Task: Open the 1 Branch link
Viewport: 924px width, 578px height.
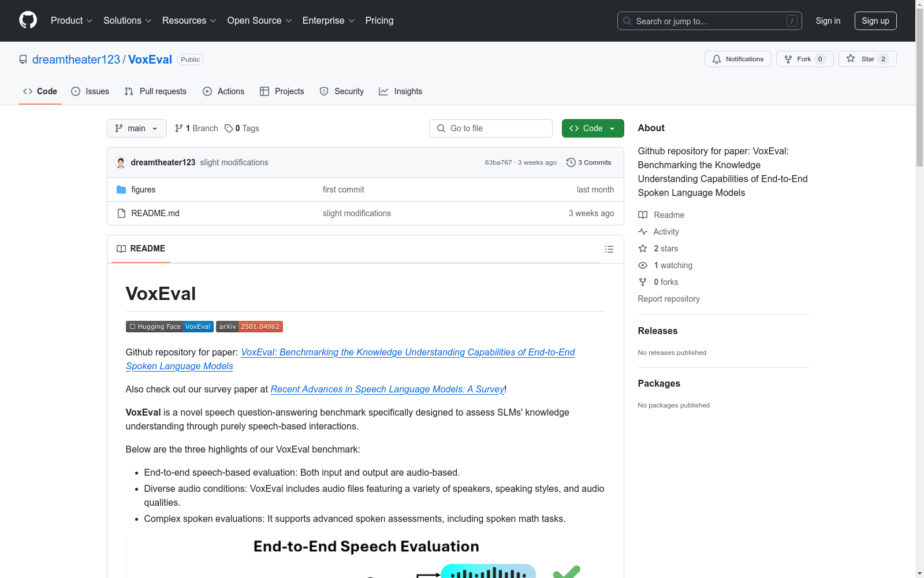Action: point(196,128)
